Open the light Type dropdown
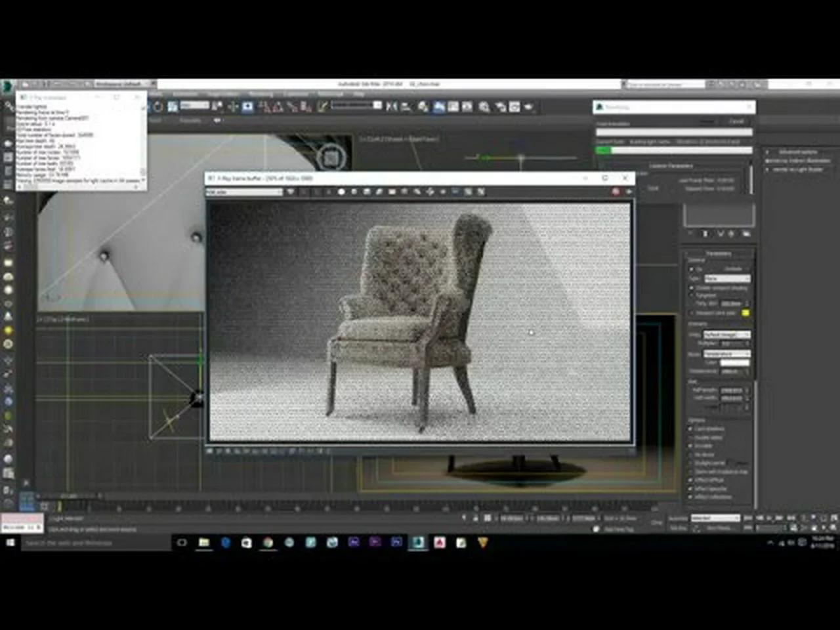The height and width of the screenshot is (630, 840). [x=727, y=278]
